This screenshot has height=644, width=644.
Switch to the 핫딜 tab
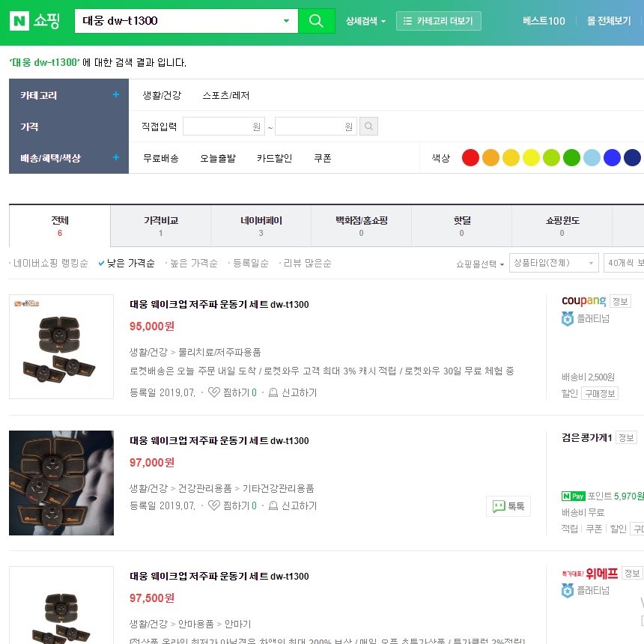click(x=461, y=226)
